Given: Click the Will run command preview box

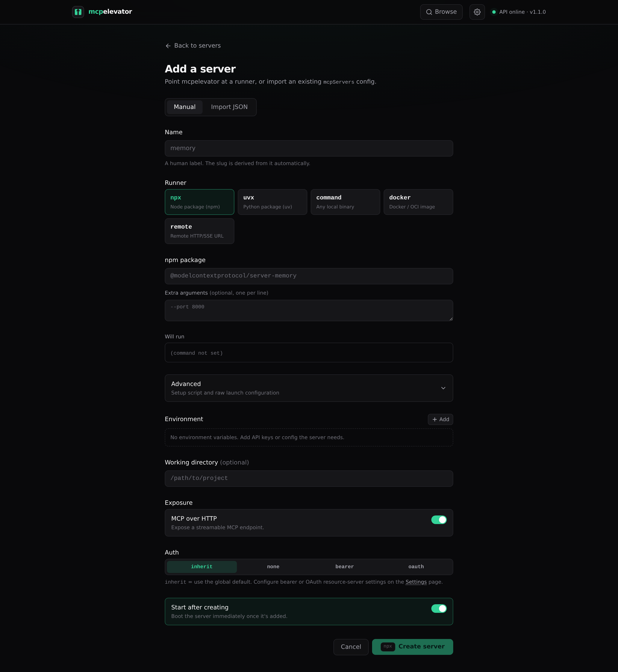Looking at the screenshot, I should click(309, 353).
